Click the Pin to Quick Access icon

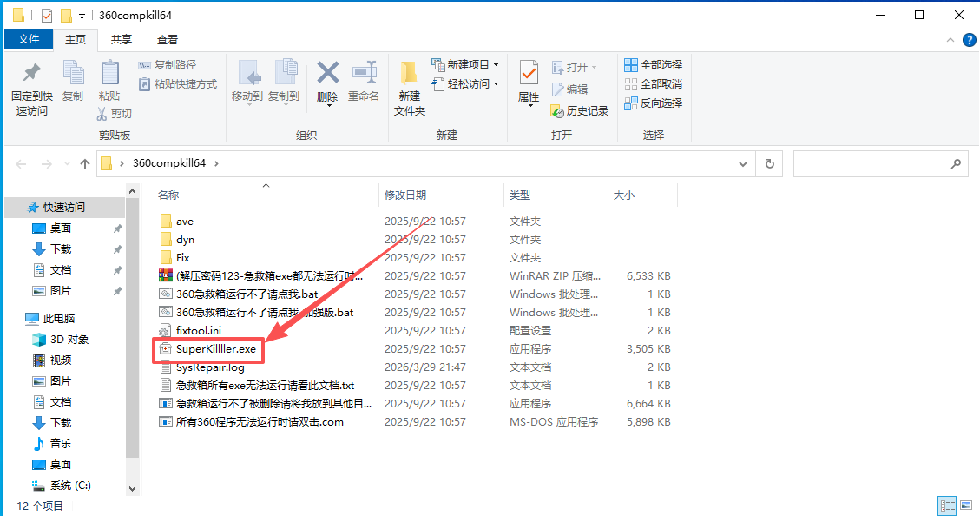(31, 74)
